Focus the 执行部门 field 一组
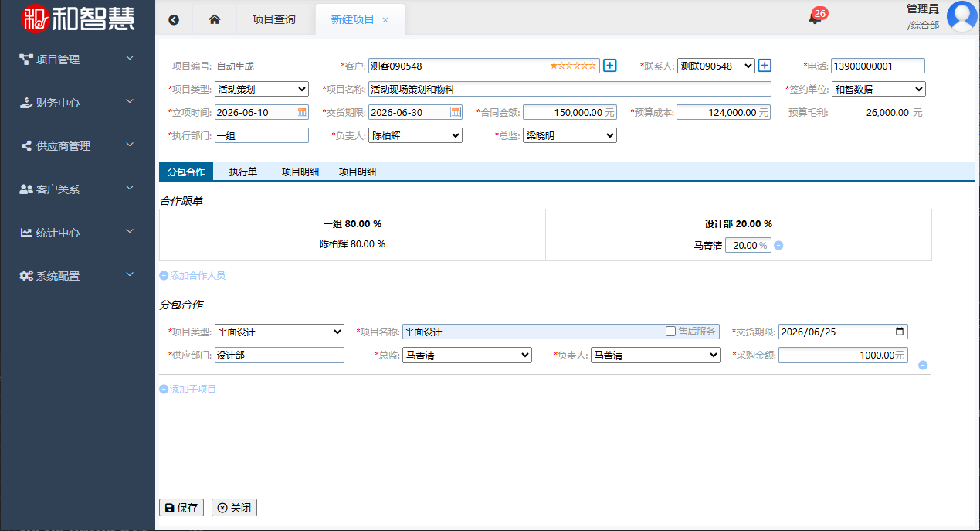Screen dimensions: 980x531 [x=262, y=135]
